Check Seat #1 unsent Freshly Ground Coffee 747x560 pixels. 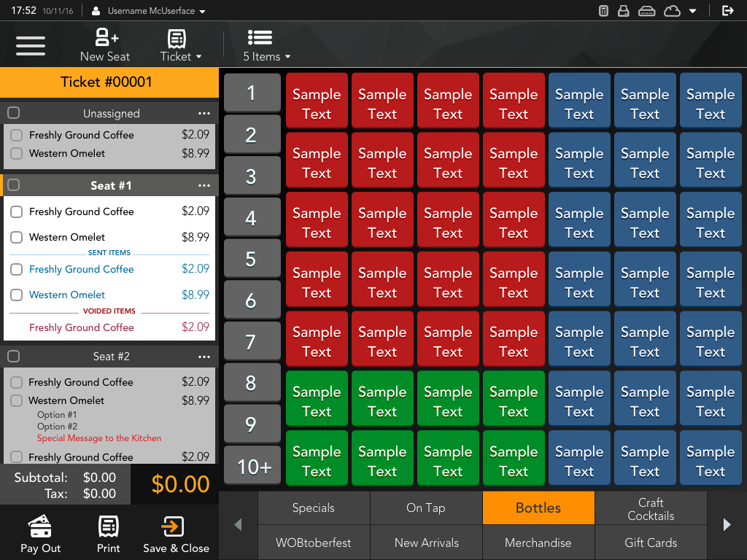17,211
